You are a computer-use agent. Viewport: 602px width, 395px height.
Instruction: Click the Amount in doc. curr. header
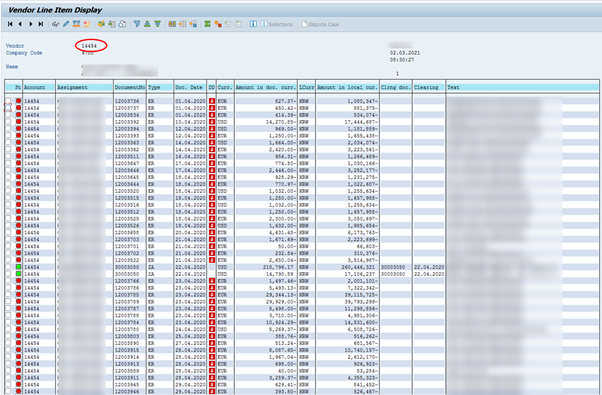point(266,87)
